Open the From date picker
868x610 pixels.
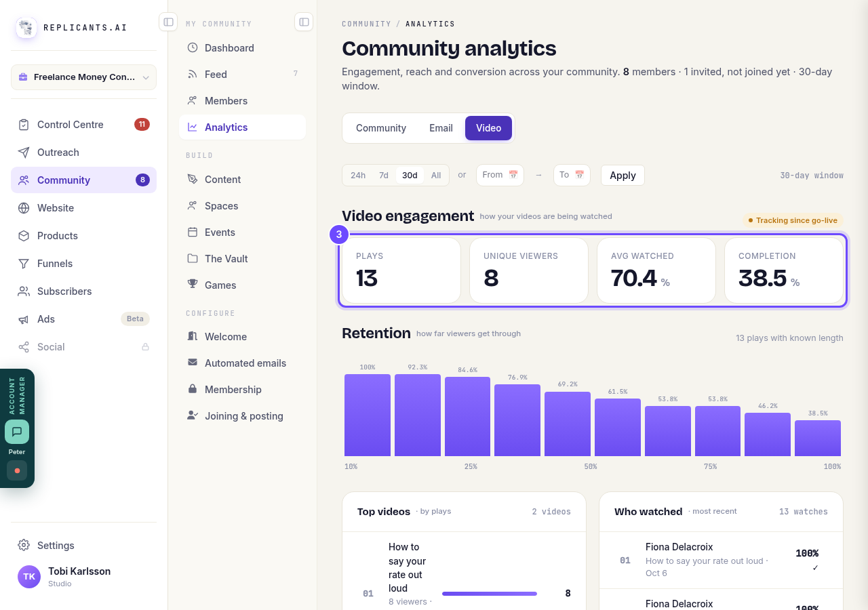[x=500, y=175]
